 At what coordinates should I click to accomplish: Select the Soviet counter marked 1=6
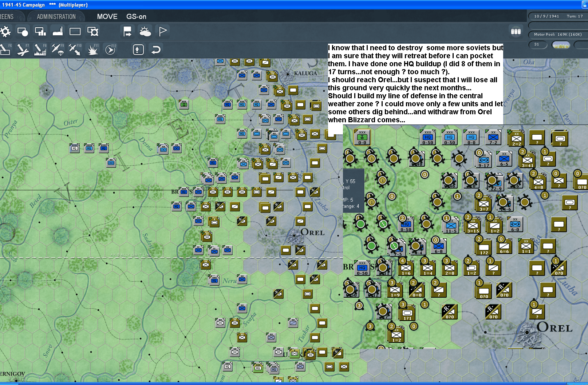[x=406, y=268]
